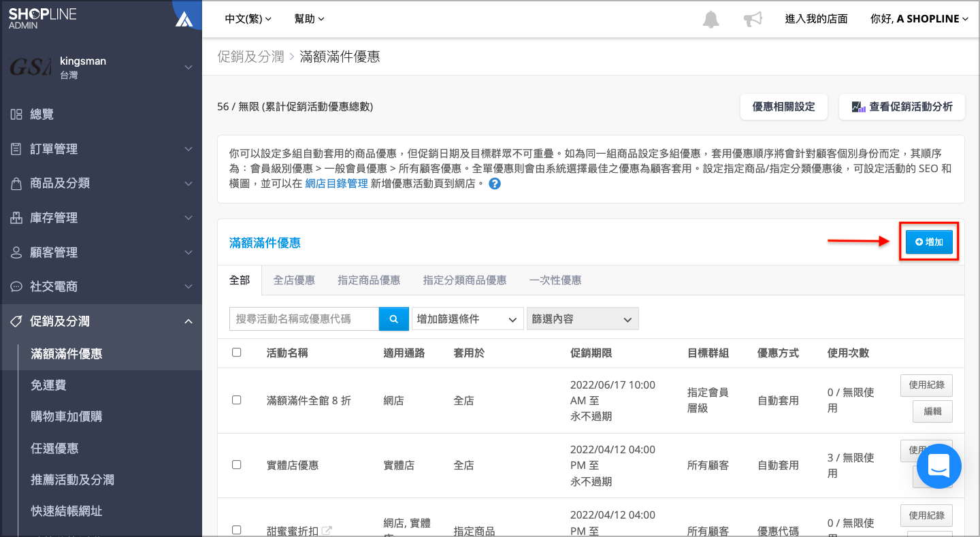Viewport: 980px width, 537px height.
Task: Select 購物車加價購 in the sidebar
Action: [67, 417]
